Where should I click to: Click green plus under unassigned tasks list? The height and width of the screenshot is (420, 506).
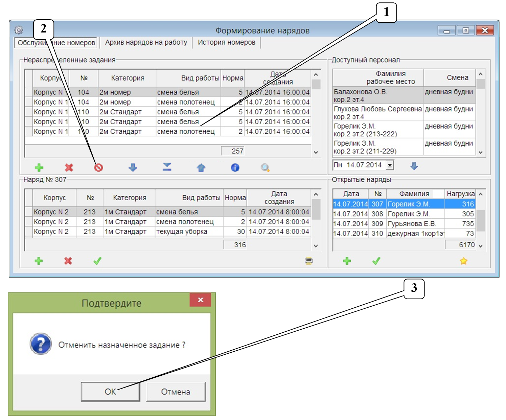click(x=39, y=168)
